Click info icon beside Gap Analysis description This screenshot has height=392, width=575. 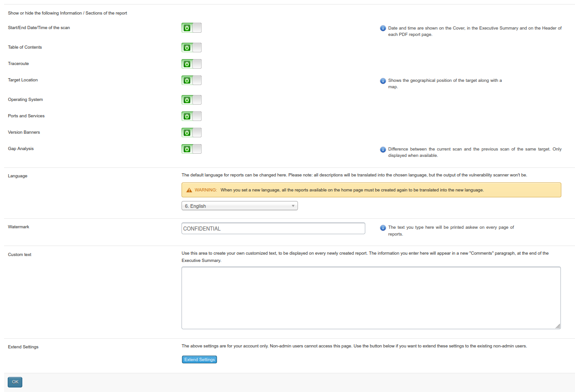[x=383, y=150]
